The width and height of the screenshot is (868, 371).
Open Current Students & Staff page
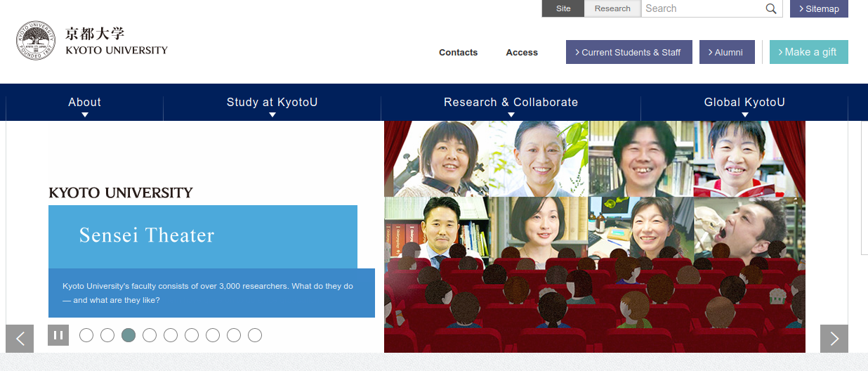pos(629,52)
